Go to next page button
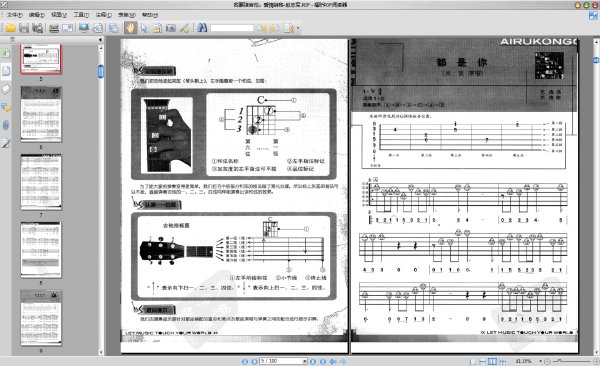This screenshot has width=600, height=366. click(313, 361)
